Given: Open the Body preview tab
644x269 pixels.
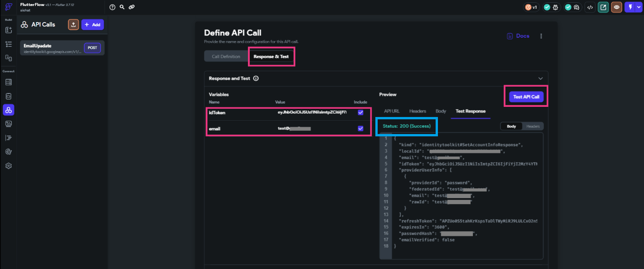Looking at the screenshot, I should point(441,111).
